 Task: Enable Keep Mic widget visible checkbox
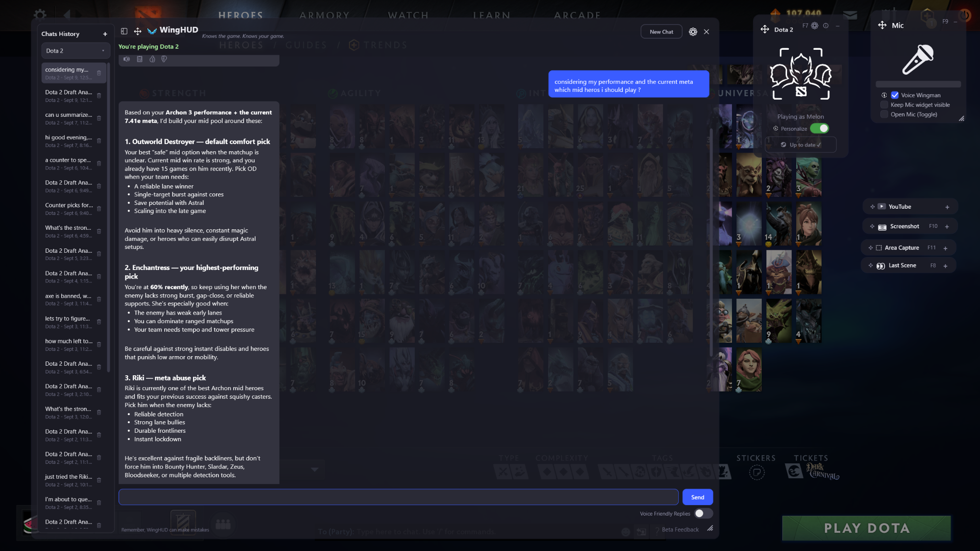tap(884, 104)
